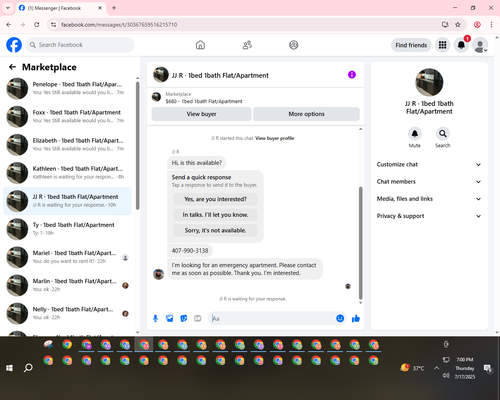This screenshot has height=400, width=500.
Task: Open the apps grid menu icon
Action: pos(442,45)
